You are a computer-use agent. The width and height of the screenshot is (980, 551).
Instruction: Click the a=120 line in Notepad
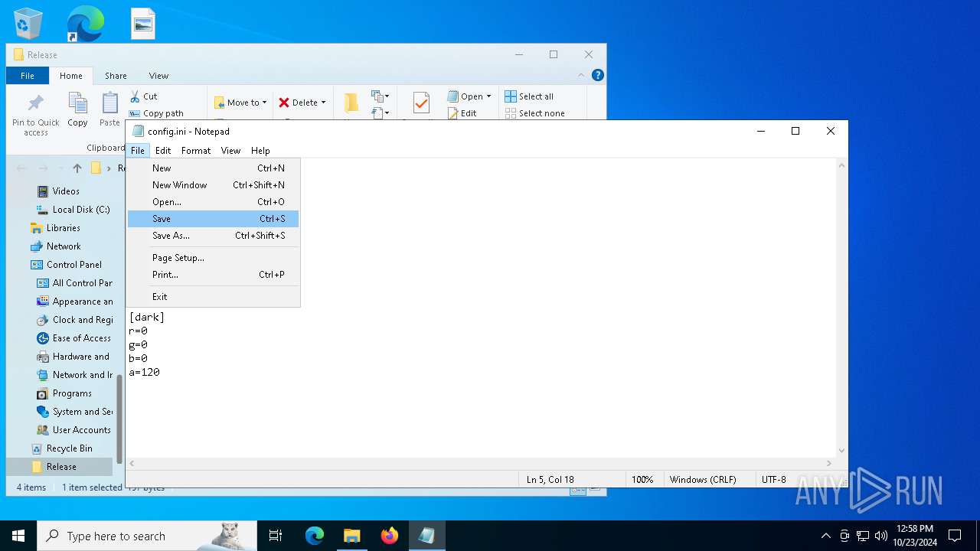pyautogui.click(x=145, y=373)
